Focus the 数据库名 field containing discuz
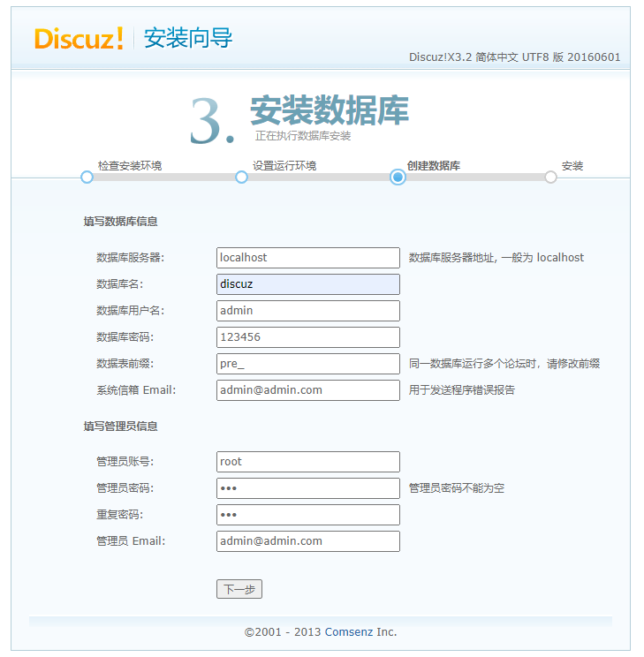The height and width of the screenshot is (657, 644). coord(308,284)
